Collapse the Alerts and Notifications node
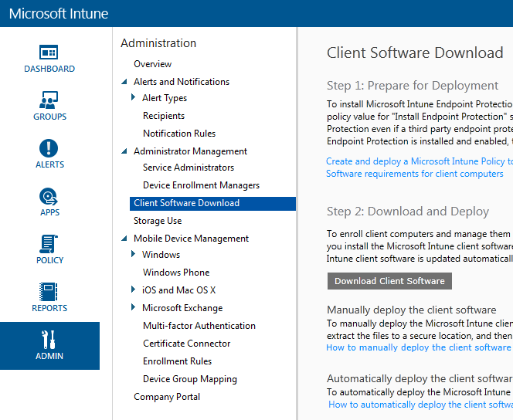This screenshot has width=513, height=420. 124,82
